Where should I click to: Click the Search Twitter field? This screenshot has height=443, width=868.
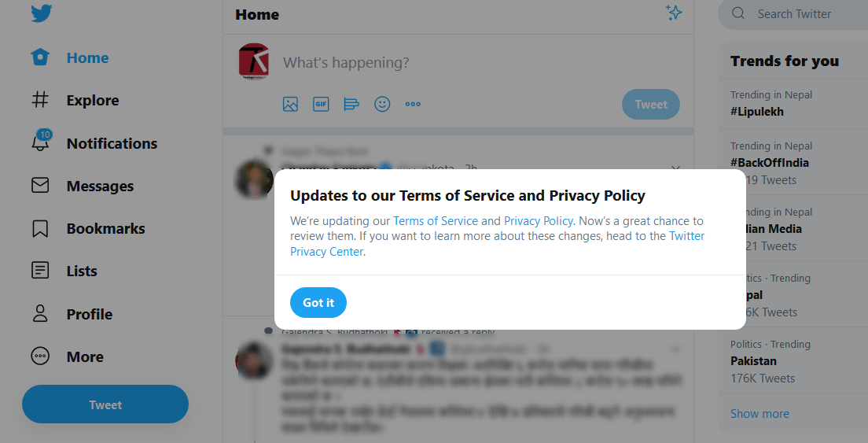point(802,14)
